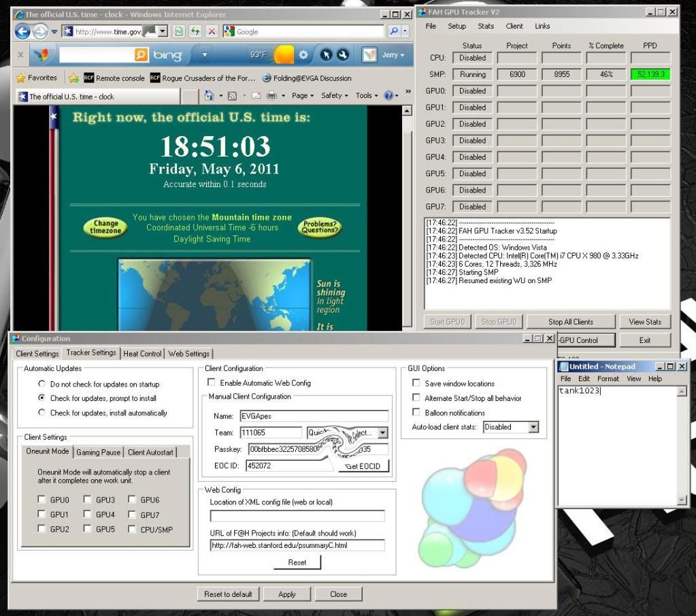Image resolution: width=696 pixels, height=616 pixels.
Task: Select 'Do not check for updates on startup'
Action: pos(42,384)
